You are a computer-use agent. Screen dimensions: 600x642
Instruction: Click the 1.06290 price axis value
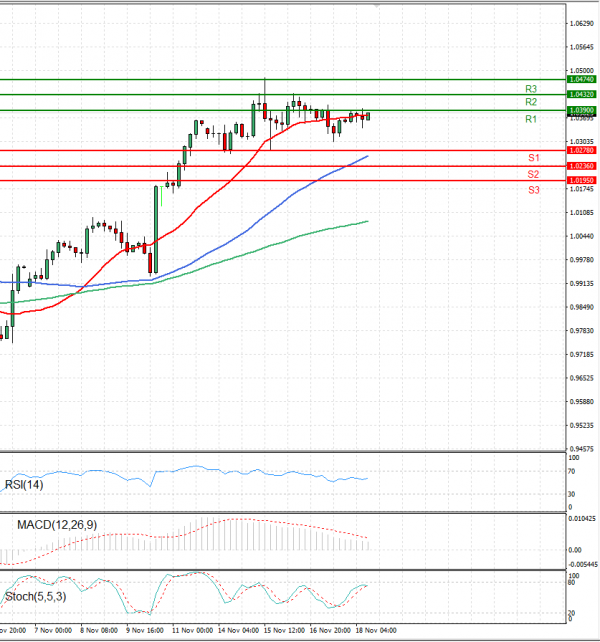coord(582,24)
